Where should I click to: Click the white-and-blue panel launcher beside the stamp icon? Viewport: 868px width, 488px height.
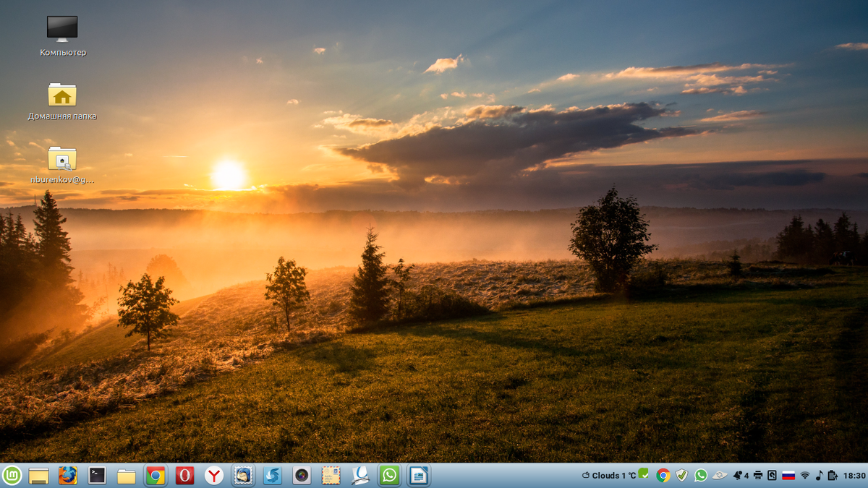[360, 475]
